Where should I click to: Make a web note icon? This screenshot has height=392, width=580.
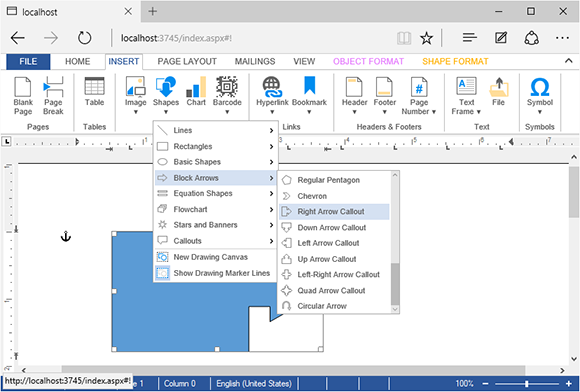pos(501,38)
